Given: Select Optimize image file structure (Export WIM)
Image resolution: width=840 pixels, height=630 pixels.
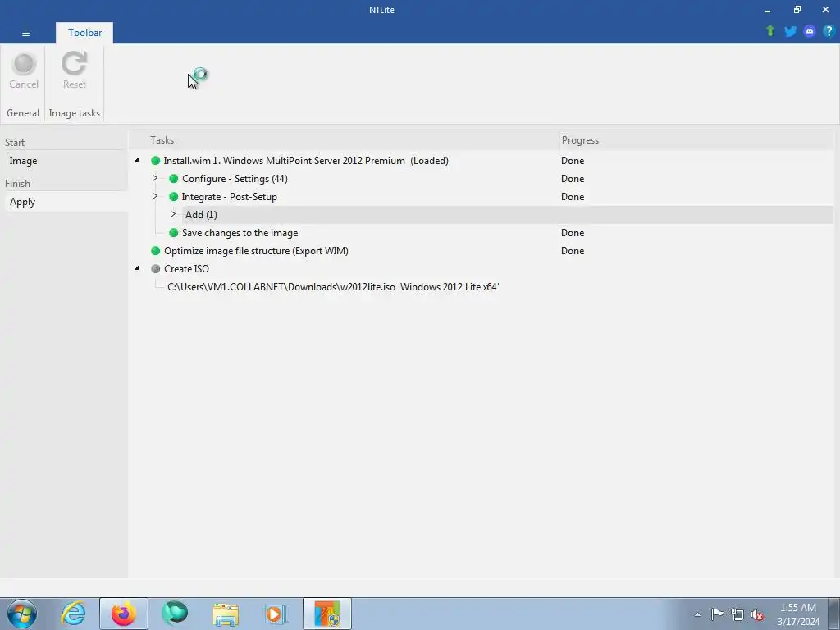Looking at the screenshot, I should [481, 251].
